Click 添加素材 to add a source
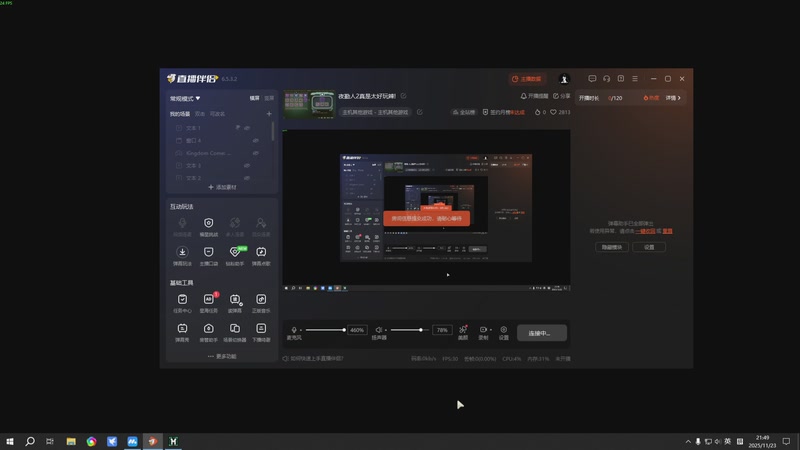 pyautogui.click(x=222, y=187)
